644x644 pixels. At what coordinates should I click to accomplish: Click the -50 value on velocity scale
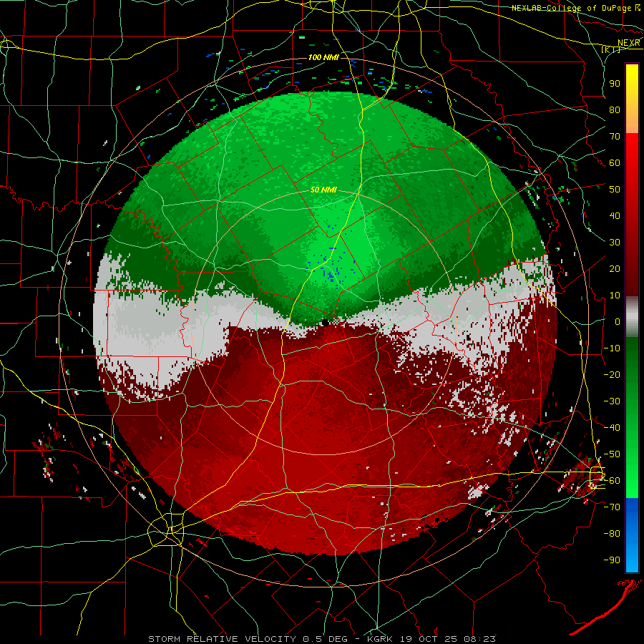pos(612,454)
